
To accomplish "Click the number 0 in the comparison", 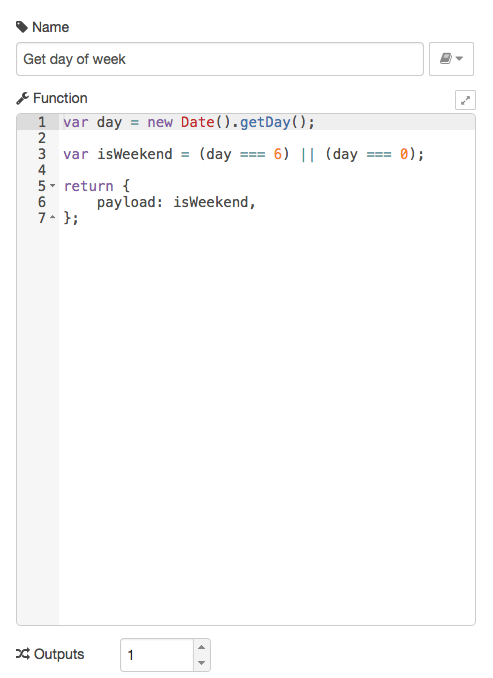I will tap(404, 154).
